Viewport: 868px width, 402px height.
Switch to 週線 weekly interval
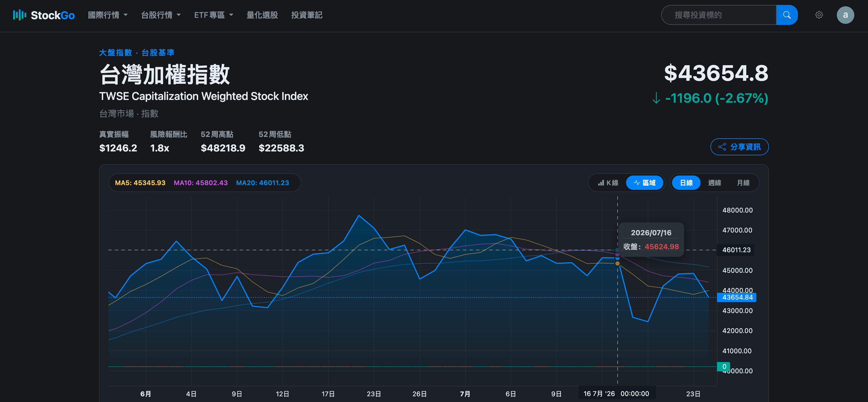714,183
